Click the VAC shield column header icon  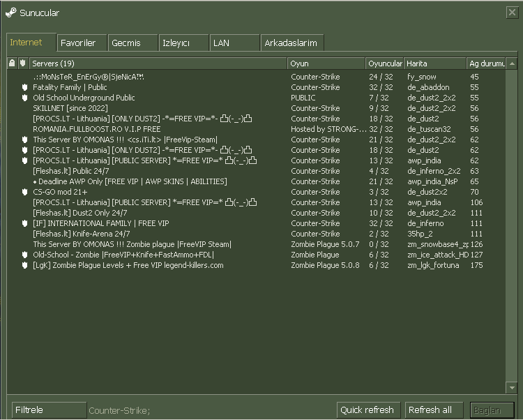pos(23,63)
